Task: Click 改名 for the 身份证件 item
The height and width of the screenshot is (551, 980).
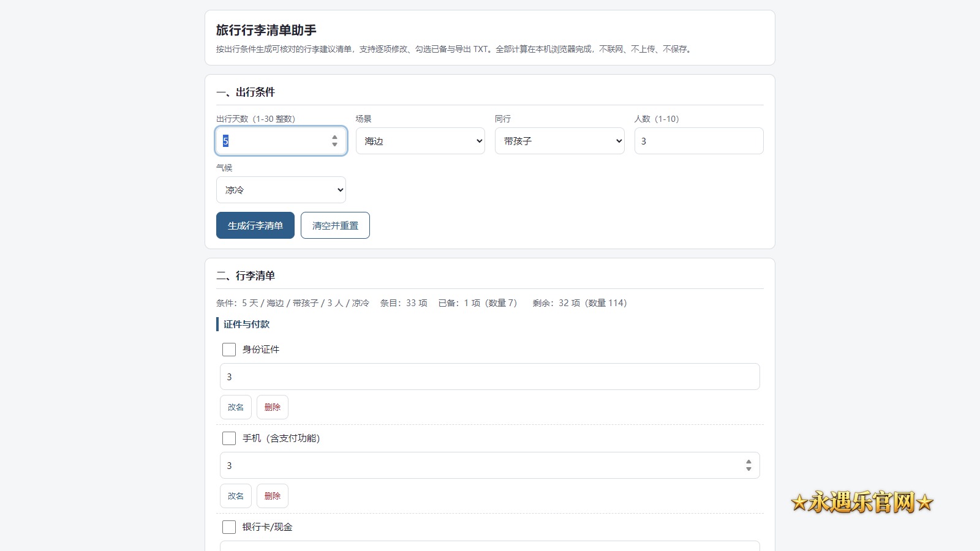Action: pos(236,407)
